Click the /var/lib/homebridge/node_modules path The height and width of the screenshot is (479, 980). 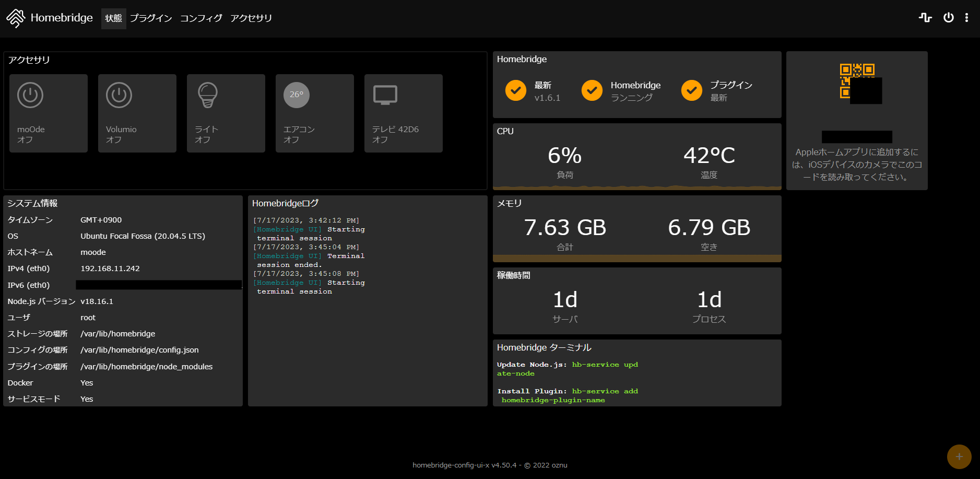(147, 367)
